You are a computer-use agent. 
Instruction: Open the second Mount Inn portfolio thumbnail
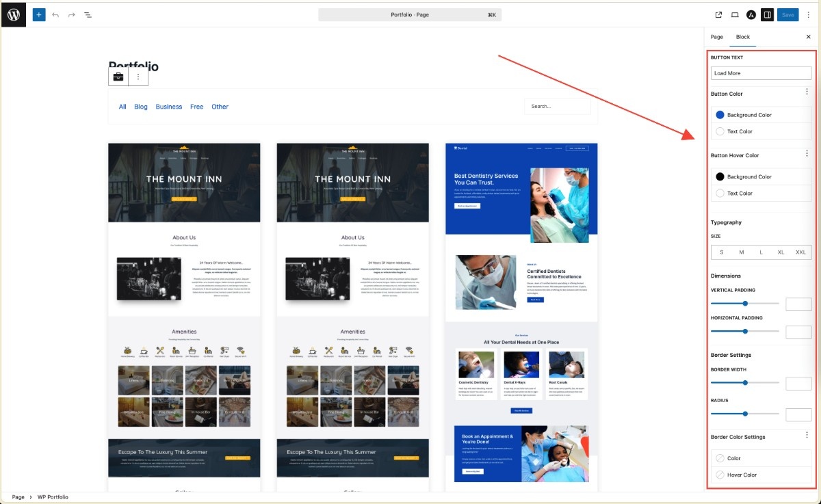pos(353,317)
